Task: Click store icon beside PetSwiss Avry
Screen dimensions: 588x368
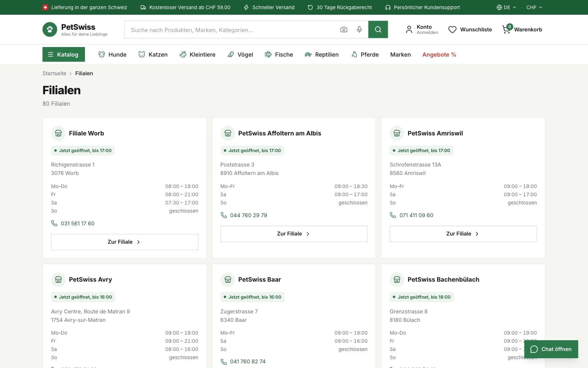Action: point(58,280)
